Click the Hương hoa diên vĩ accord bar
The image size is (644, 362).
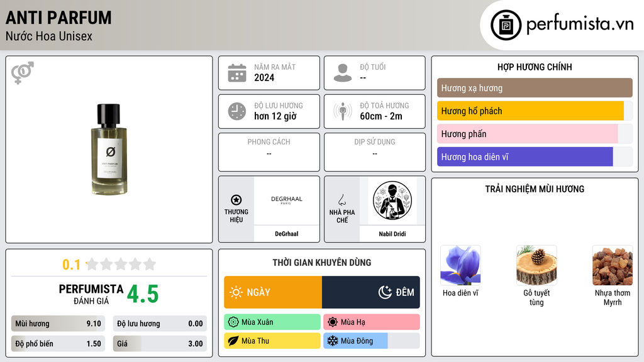click(525, 156)
